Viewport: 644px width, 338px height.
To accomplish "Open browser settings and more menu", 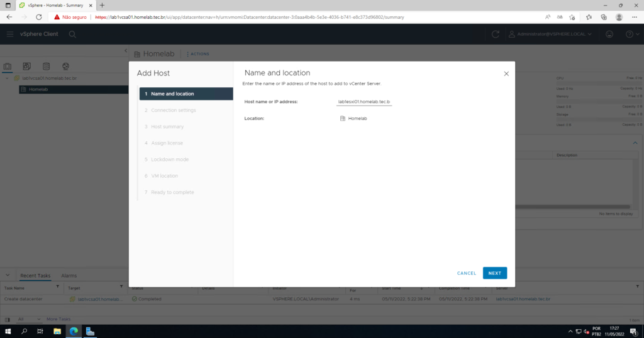I will point(635,17).
